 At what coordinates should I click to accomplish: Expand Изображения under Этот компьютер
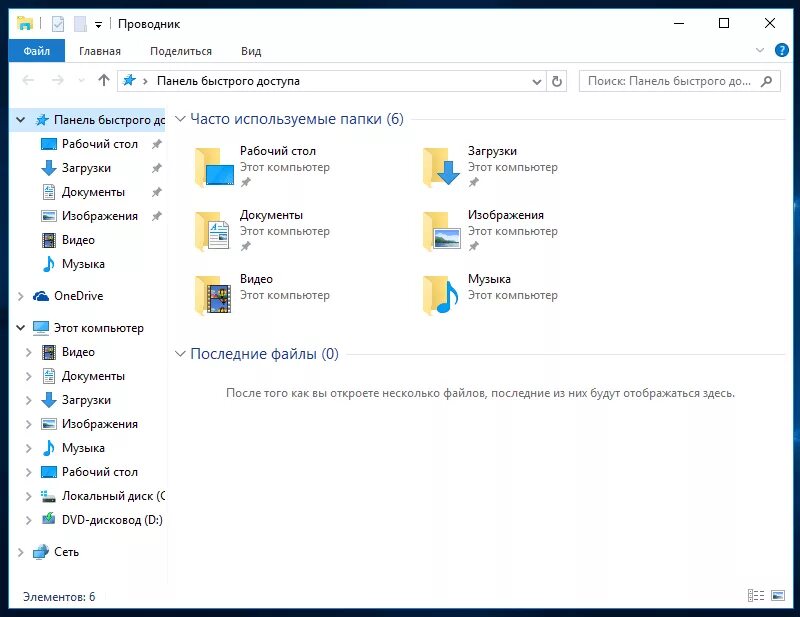click(x=29, y=424)
